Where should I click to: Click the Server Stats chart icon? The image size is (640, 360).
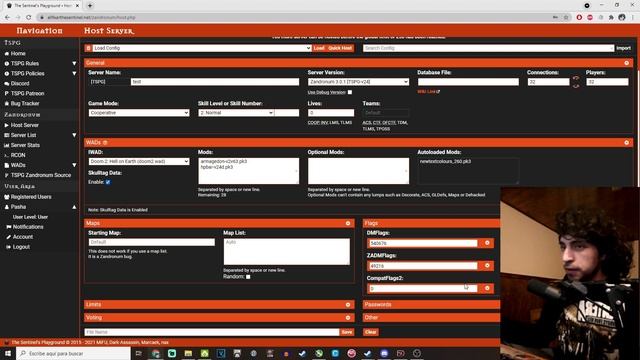pos(7,145)
